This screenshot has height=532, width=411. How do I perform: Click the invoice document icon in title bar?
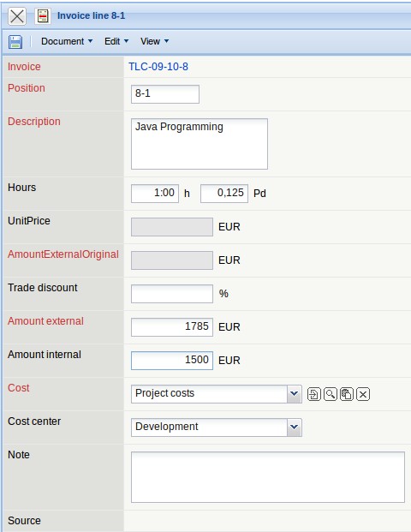coord(43,16)
